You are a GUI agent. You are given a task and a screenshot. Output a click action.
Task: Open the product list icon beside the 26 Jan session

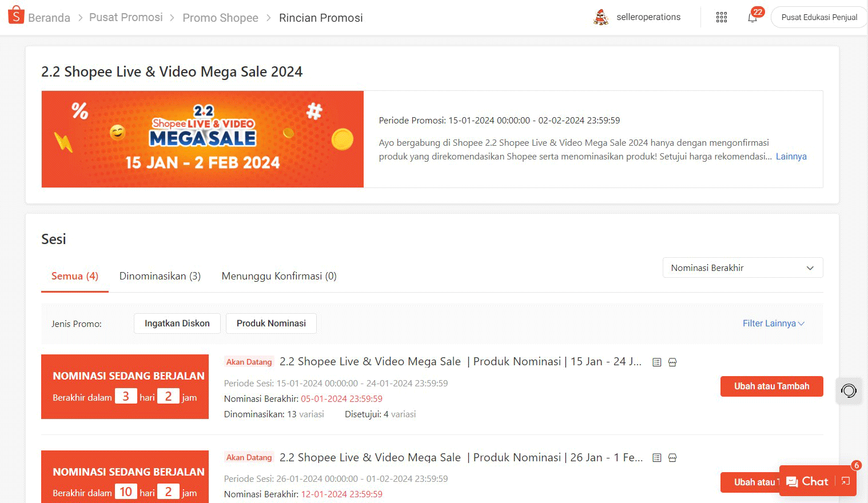tap(656, 457)
